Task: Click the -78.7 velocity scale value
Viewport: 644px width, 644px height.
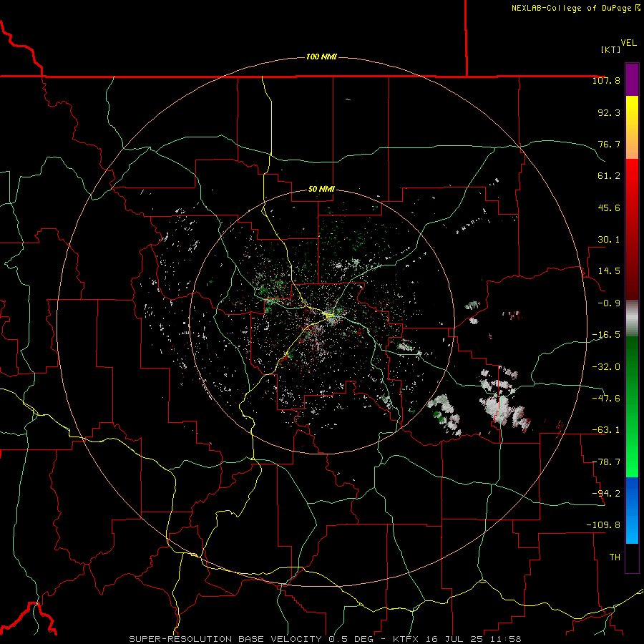Action: (606, 462)
